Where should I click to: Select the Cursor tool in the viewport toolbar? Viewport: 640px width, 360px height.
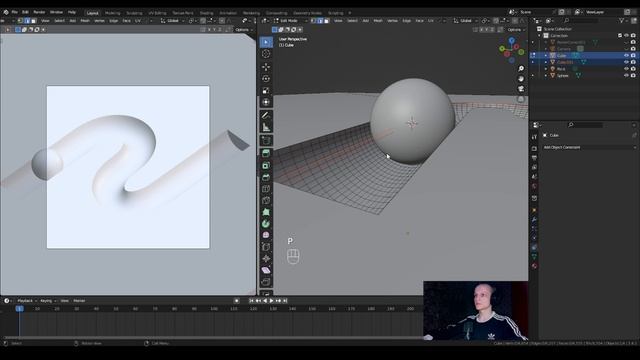coord(266,54)
